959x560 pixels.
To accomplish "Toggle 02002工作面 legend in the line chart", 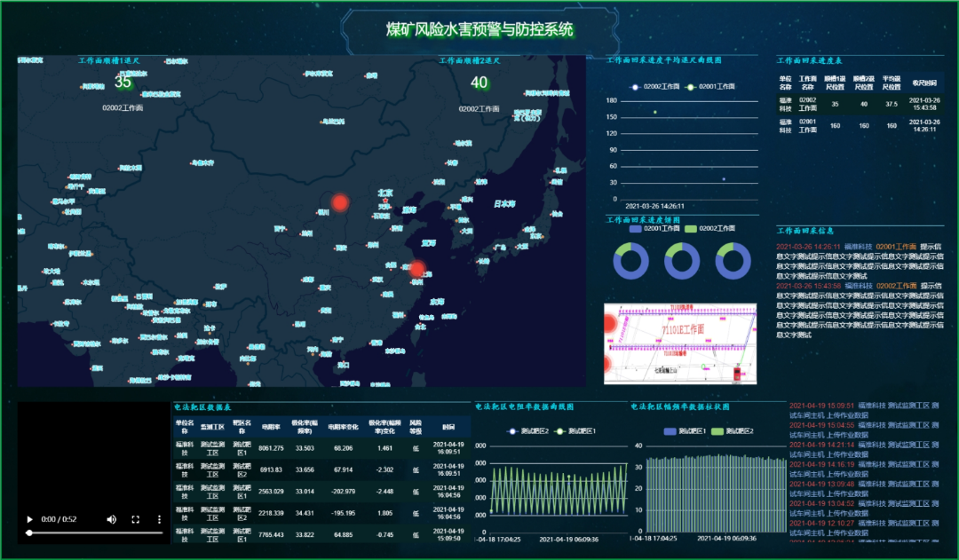I will (x=655, y=87).
